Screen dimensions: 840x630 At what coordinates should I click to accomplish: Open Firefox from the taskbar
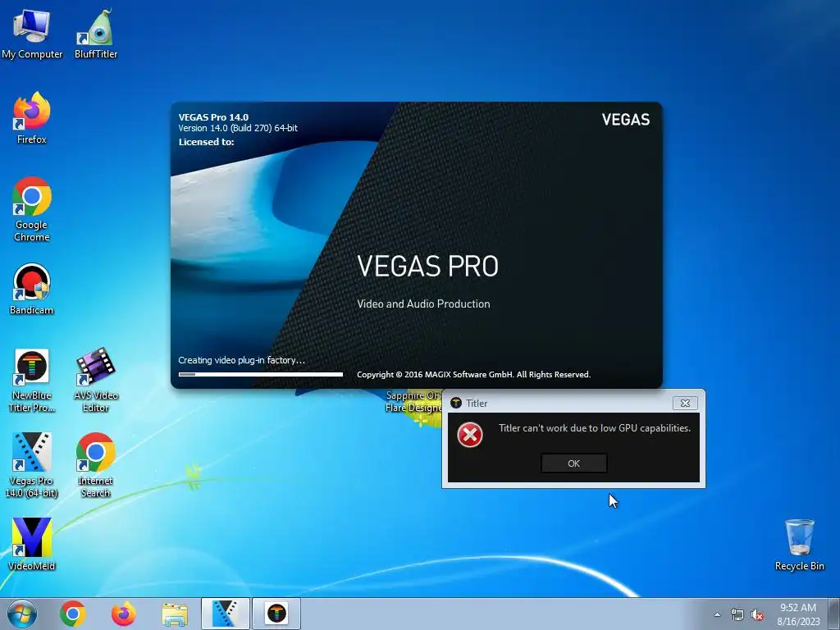pos(123,614)
